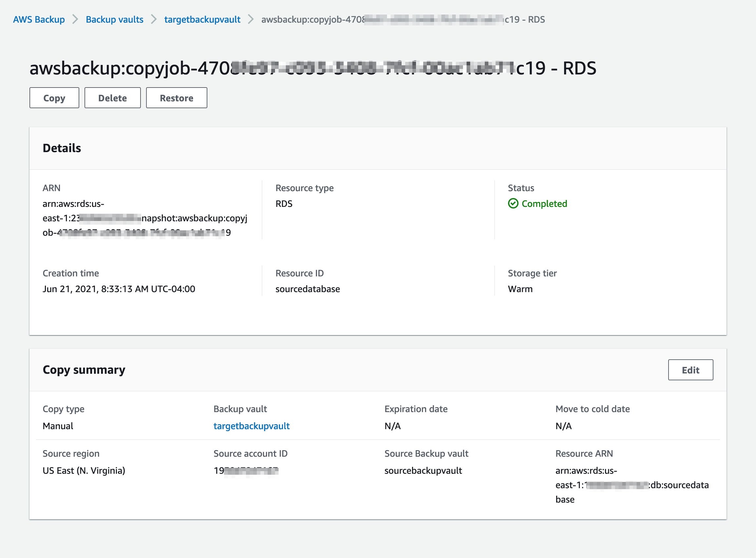Click the Storage tier label

coord(532,273)
